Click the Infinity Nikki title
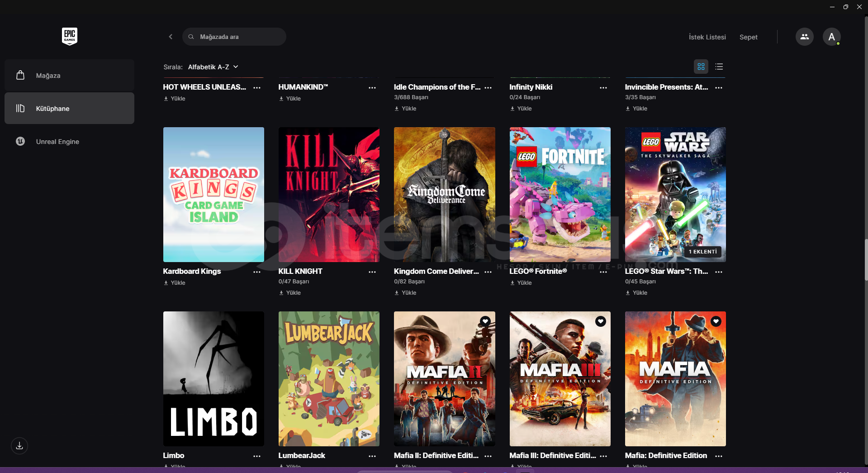 531,87
